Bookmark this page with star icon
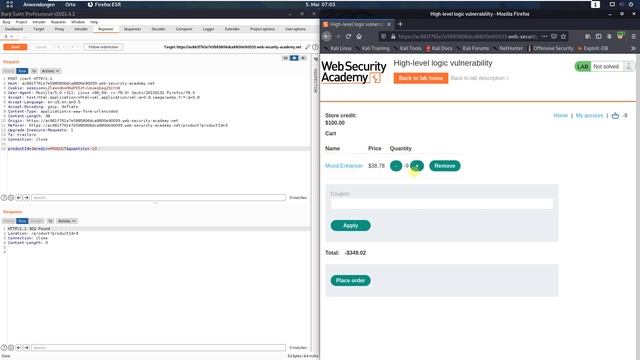 pos(563,36)
